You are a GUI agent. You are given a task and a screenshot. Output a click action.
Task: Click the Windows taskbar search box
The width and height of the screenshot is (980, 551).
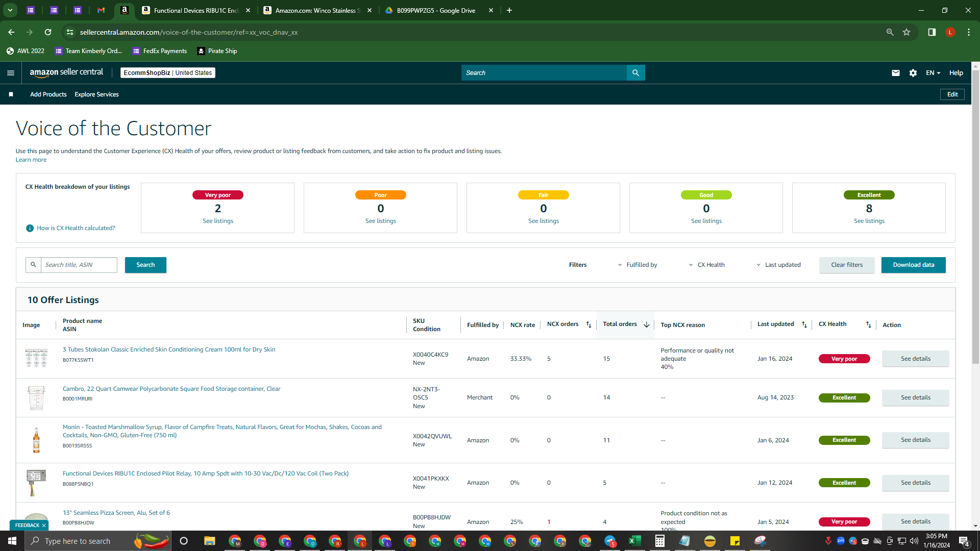tap(97, 541)
